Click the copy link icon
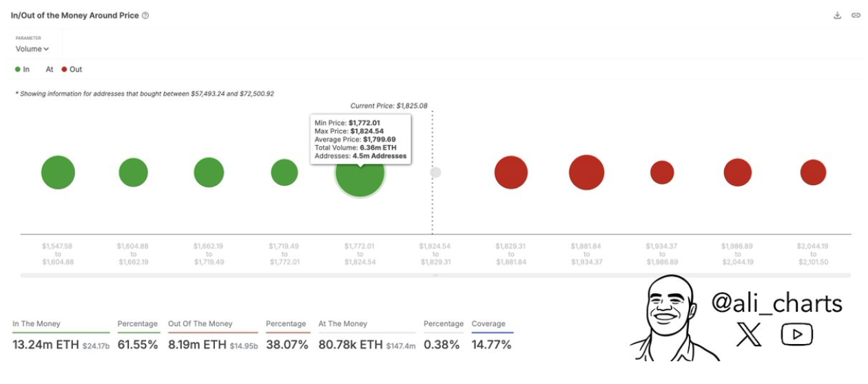Viewport: 868px width, 384px height. click(856, 15)
